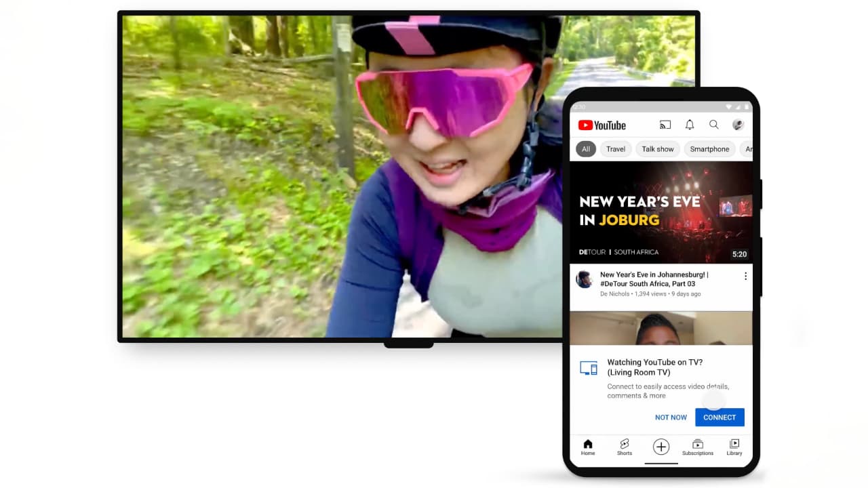Open the account profile avatar

click(x=738, y=125)
